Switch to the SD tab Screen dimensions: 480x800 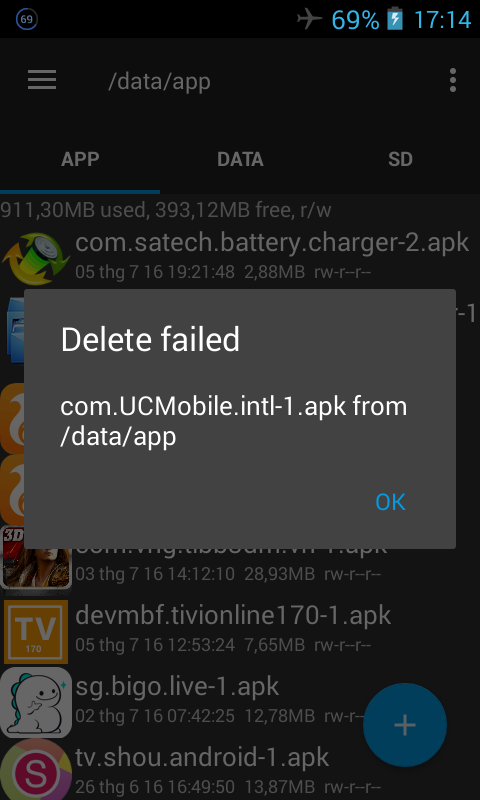(400, 159)
